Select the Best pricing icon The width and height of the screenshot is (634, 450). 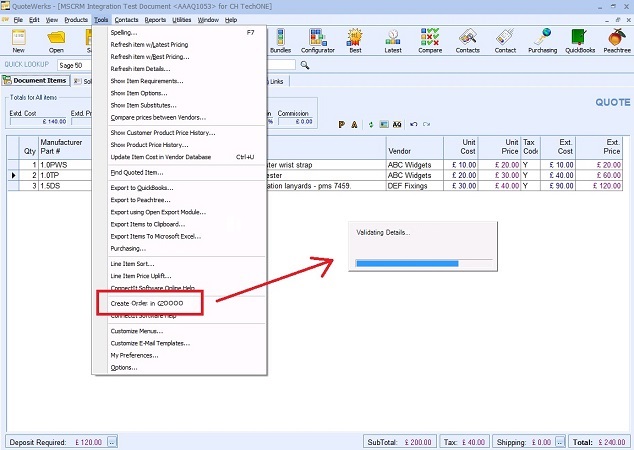click(x=355, y=40)
